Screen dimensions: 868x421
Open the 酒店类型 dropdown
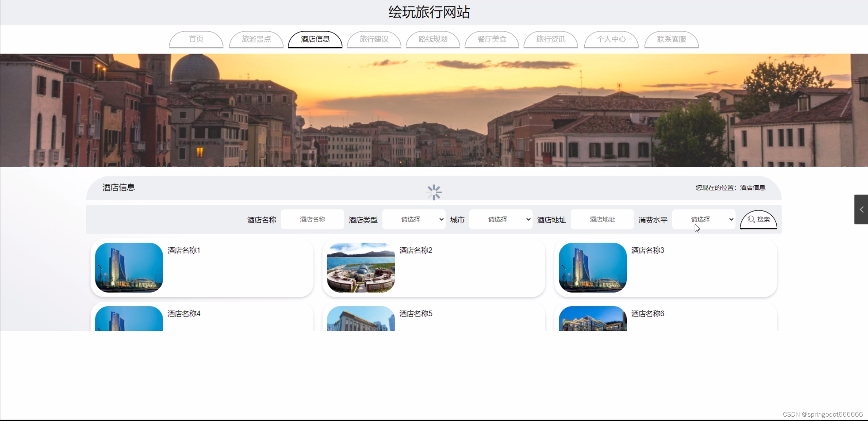coord(414,219)
